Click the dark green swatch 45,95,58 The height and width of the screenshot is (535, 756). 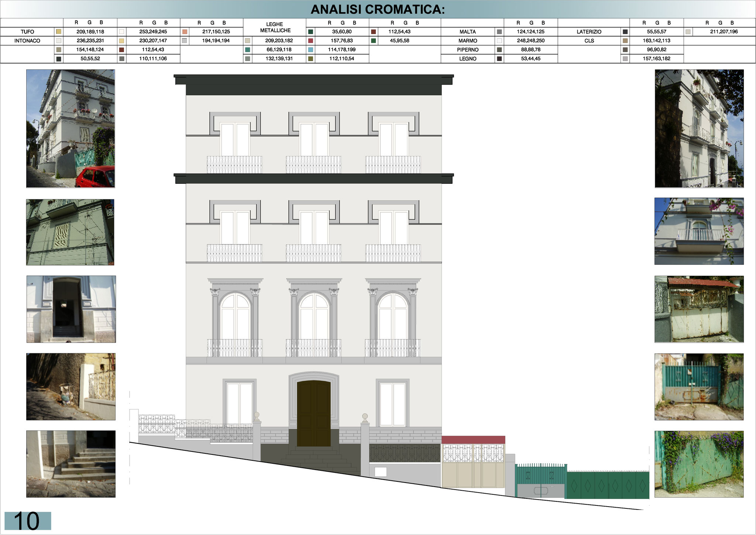click(374, 41)
